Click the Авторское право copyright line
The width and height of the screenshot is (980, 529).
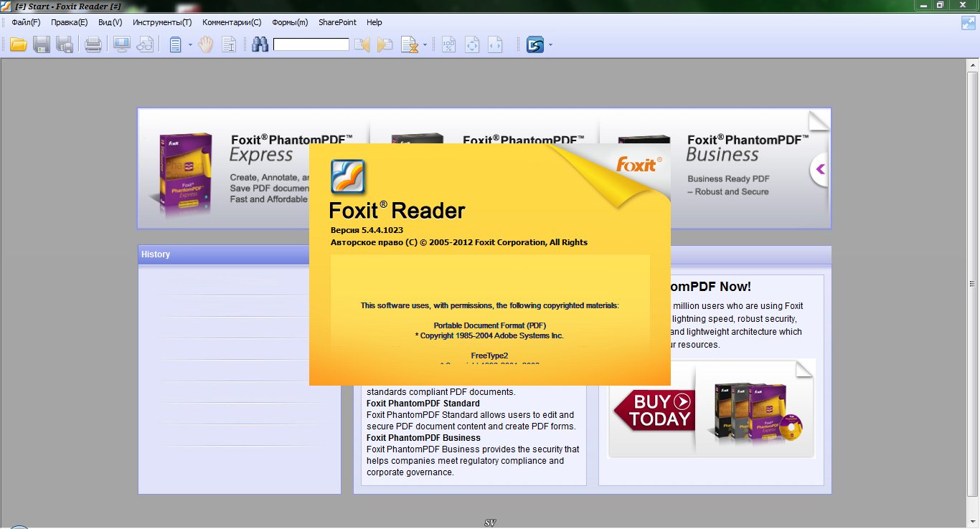459,242
